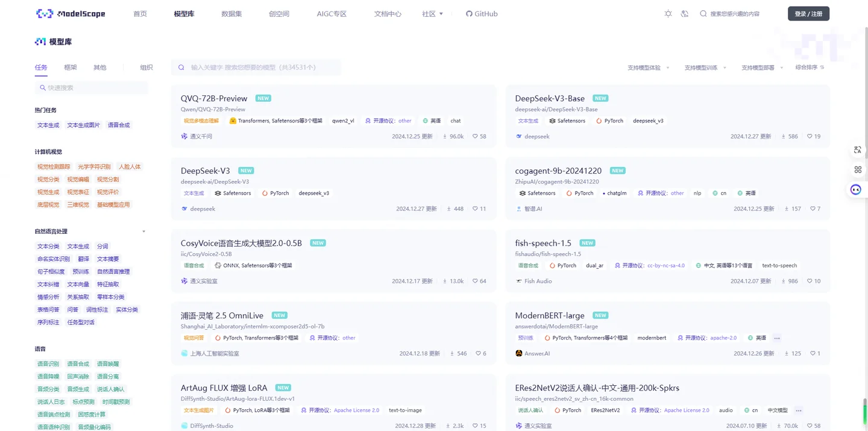Click the Answer.AI organization avatar

click(519, 353)
